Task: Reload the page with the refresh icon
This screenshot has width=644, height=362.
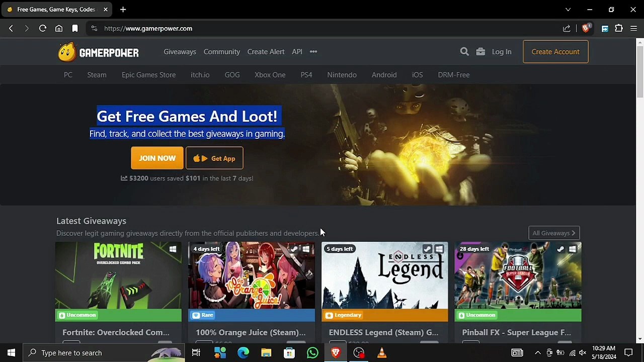Action: (x=43, y=29)
